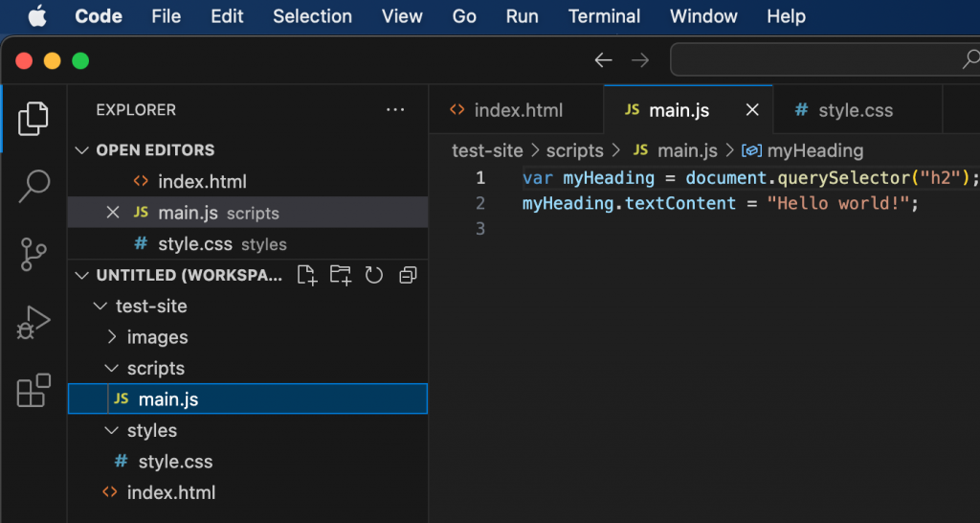Open style.css in the file tree
Image resolution: width=980 pixels, height=523 pixels.
tap(175, 462)
